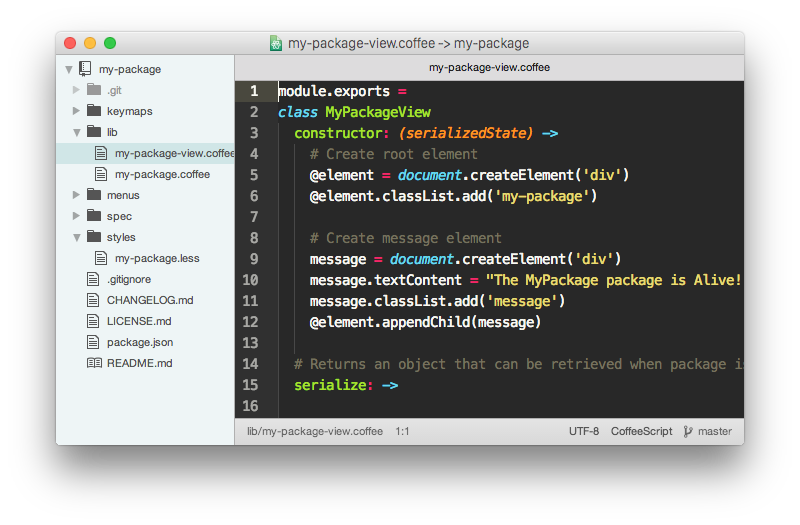Expand the .git folder
Image resolution: width=800 pixels, height=525 pixels.
pyautogui.click(x=77, y=90)
